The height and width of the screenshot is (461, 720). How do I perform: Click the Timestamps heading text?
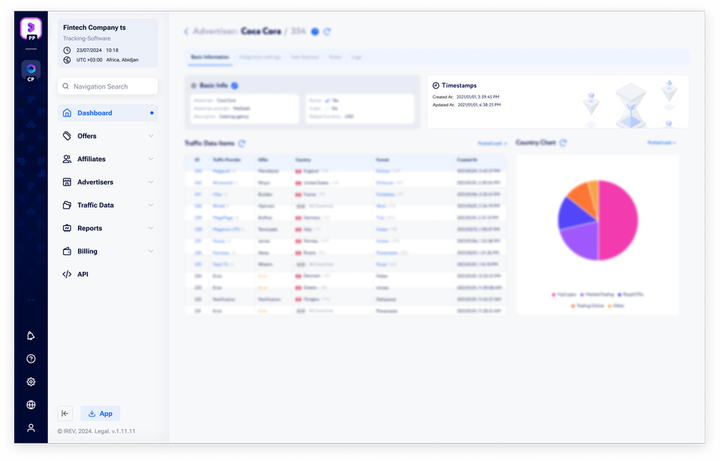(x=459, y=85)
